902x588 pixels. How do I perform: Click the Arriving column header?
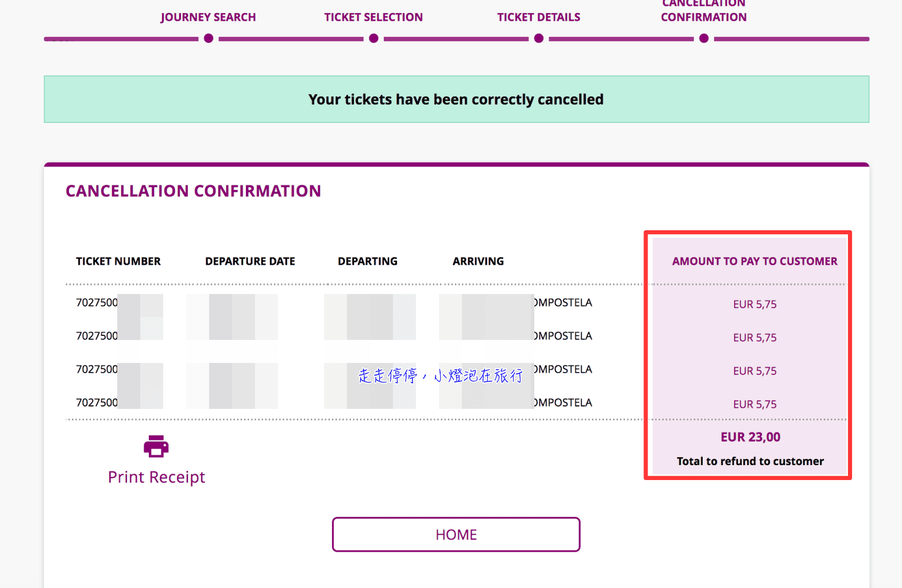click(x=478, y=261)
